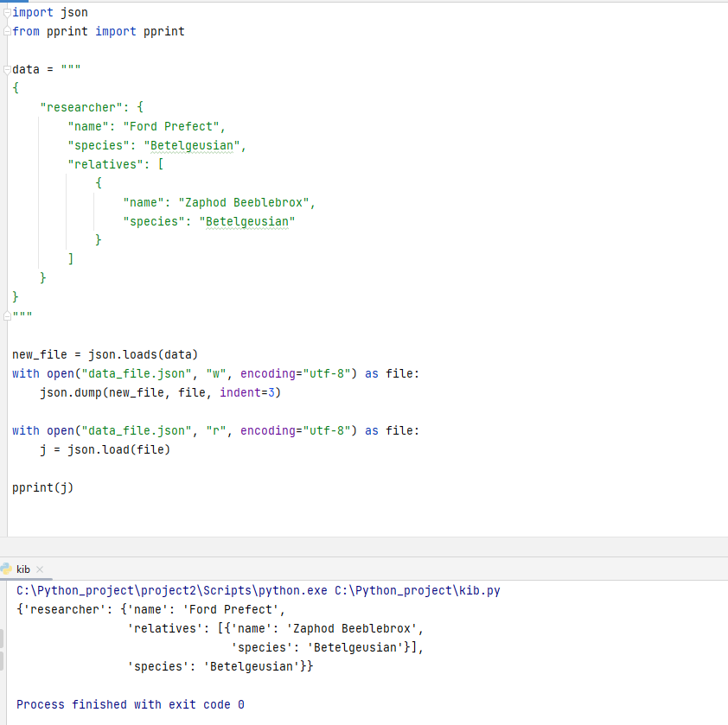Click 'indent=3' argument in json.dump

click(x=247, y=392)
